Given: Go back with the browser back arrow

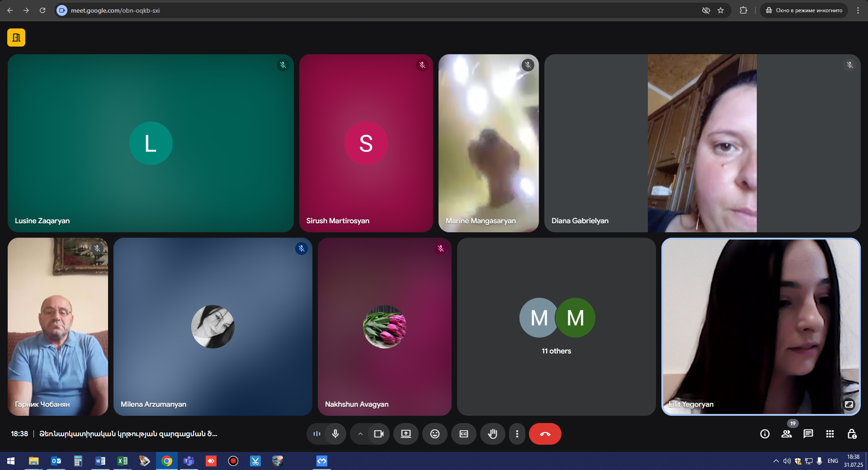Looking at the screenshot, I should pyautogui.click(x=10, y=10).
